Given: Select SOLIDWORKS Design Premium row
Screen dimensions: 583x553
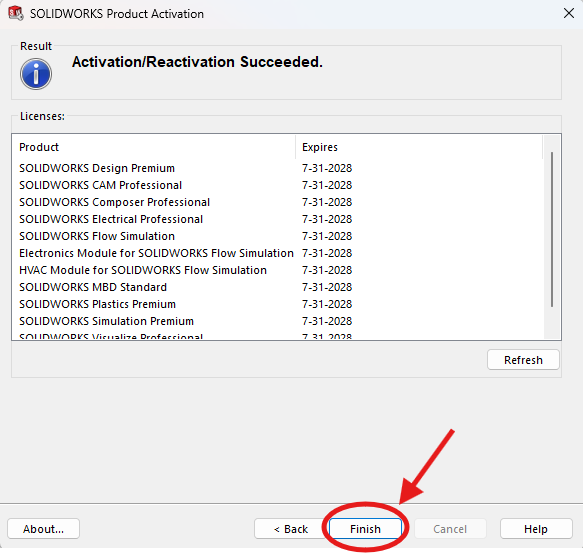Looking at the screenshot, I should pyautogui.click(x=278, y=168).
